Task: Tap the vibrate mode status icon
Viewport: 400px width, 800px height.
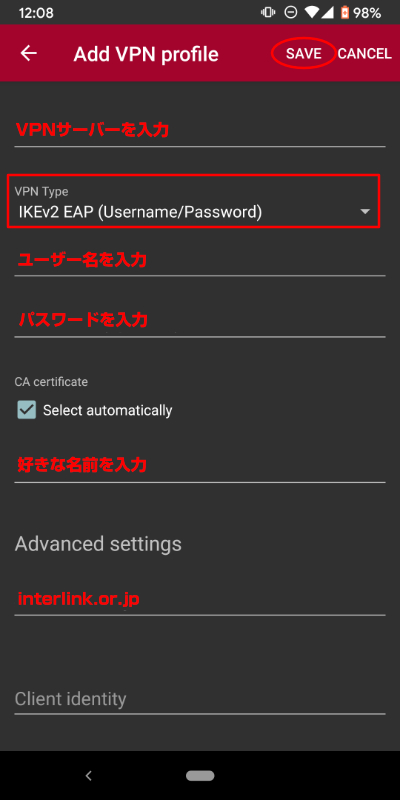Action: pyautogui.click(x=268, y=13)
